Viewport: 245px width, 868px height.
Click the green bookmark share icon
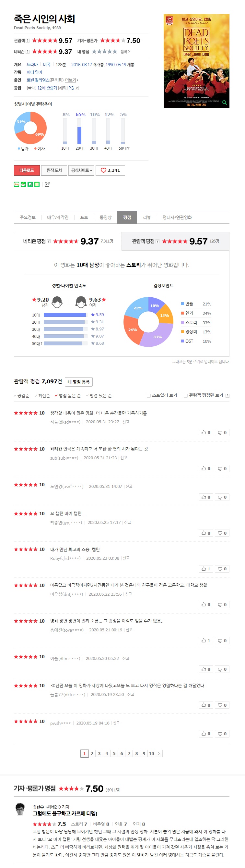(30, 184)
